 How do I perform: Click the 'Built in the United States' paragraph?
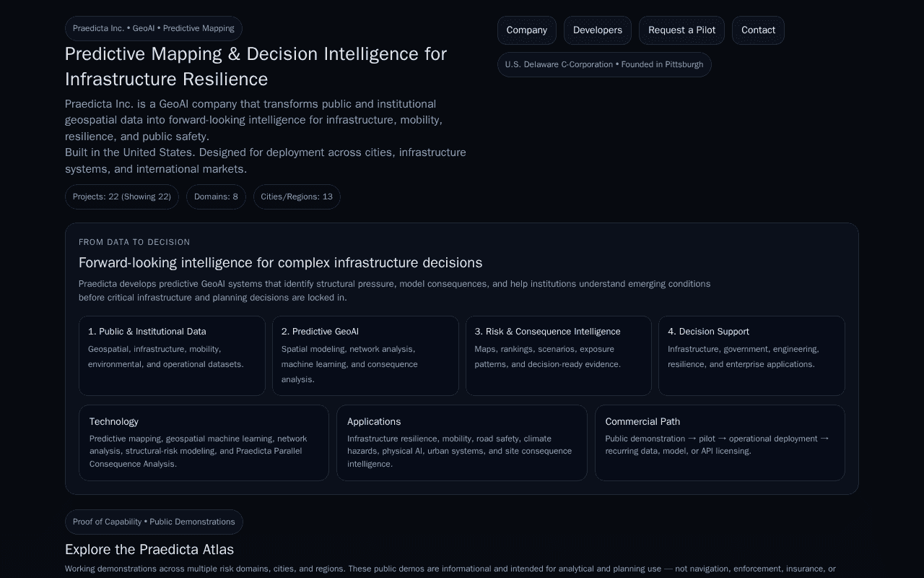coord(266,160)
